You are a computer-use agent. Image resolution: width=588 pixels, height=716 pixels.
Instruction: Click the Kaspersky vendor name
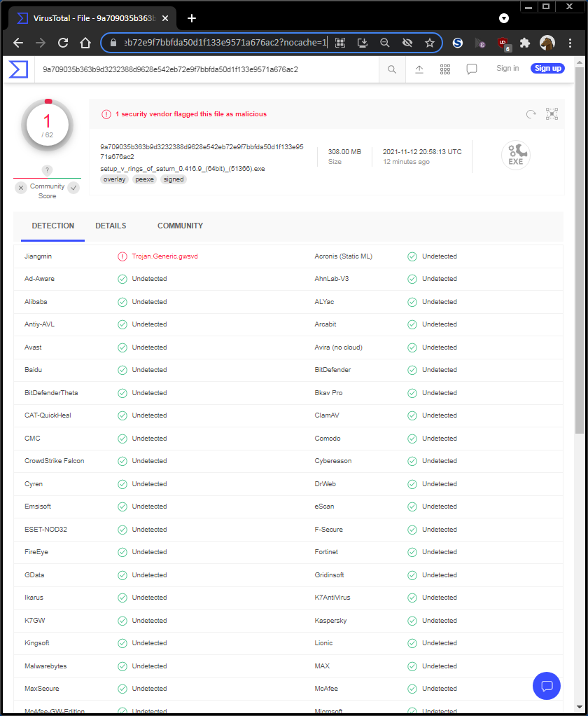click(x=330, y=621)
